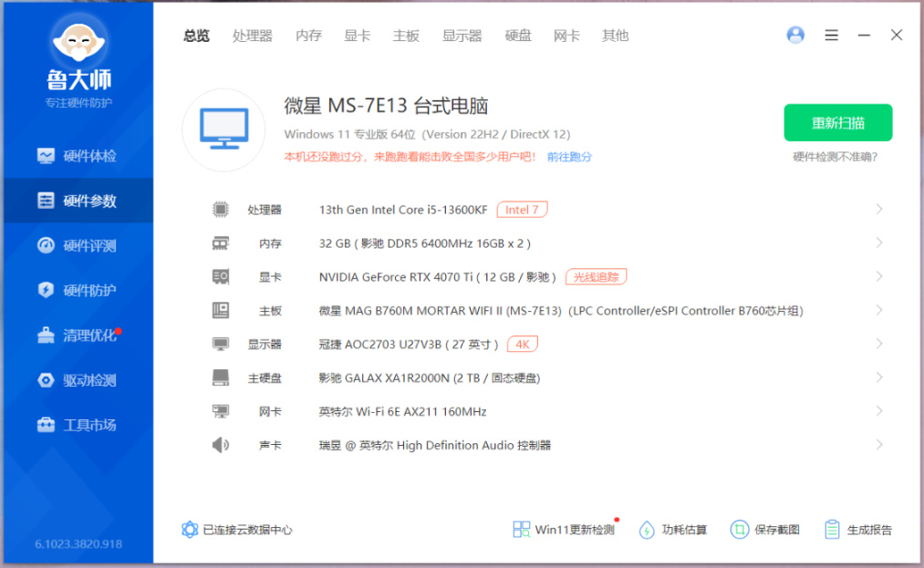Image resolution: width=924 pixels, height=568 pixels.
Task: Switch to the 其他 tab
Action: tap(615, 36)
